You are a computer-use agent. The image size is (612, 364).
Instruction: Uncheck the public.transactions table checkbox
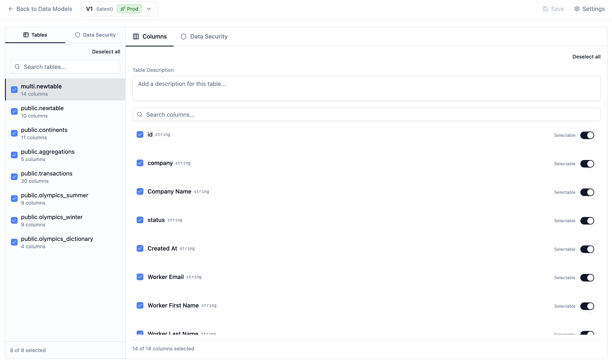click(14, 177)
